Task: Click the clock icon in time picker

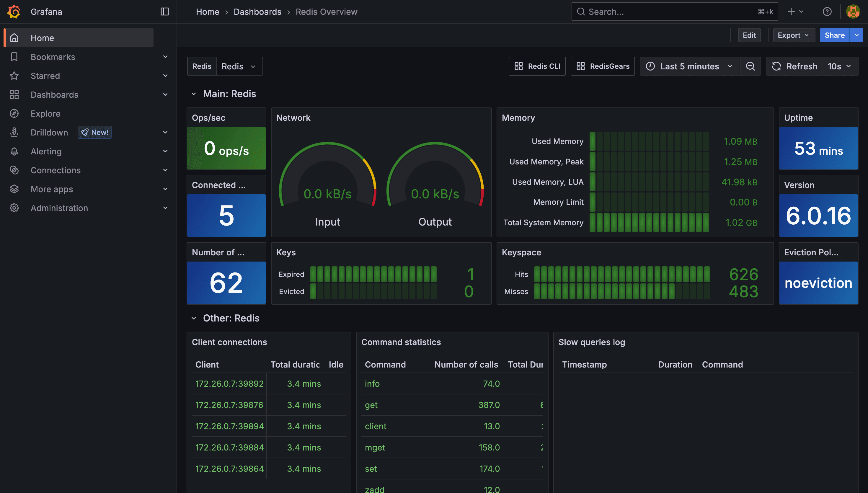Action: [650, 66]
